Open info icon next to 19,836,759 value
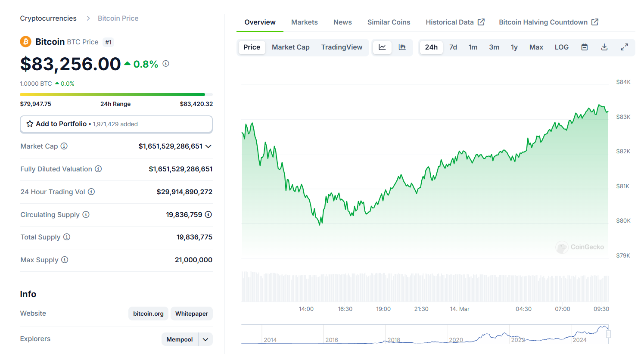 click(x=208, y=214)
